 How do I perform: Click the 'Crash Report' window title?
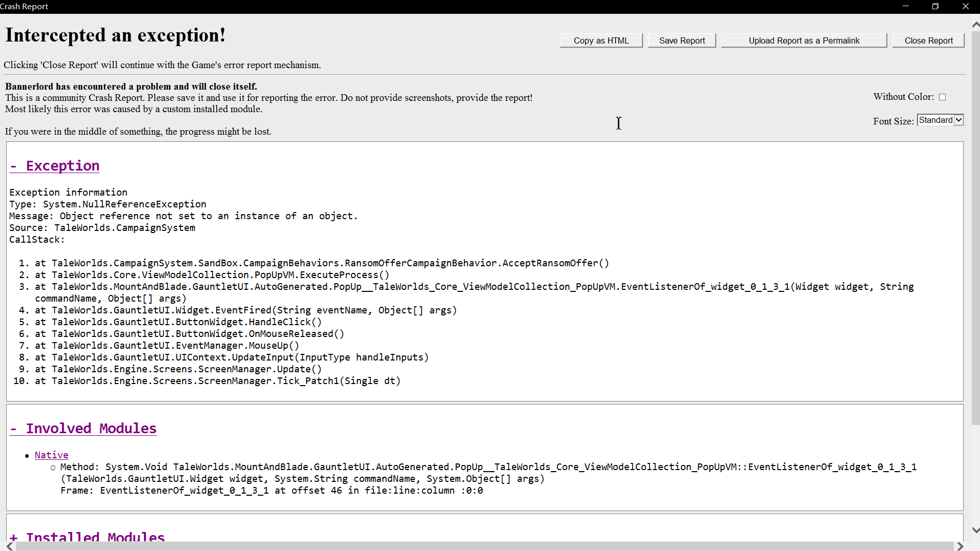click(24, 6)
